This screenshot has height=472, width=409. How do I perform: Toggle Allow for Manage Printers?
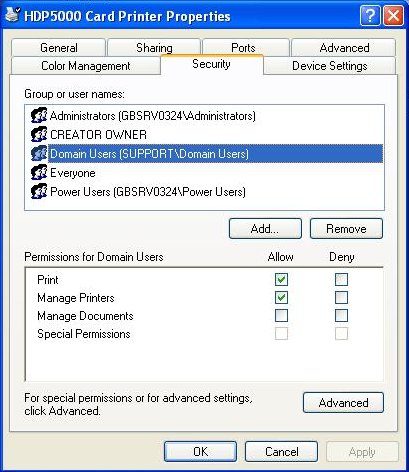281,297
